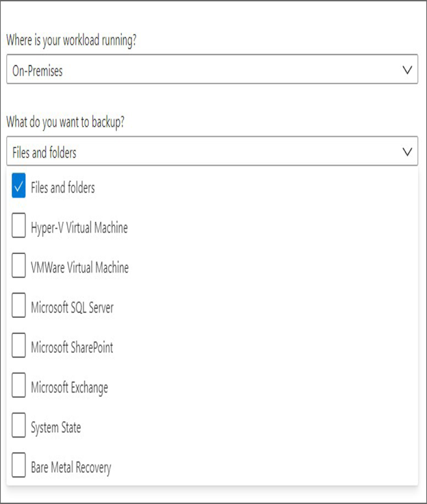Pick the Microsoft SharePoint option label
This screenshot has width=427, height=504.
pyautogui.click(x=72, y=347)
